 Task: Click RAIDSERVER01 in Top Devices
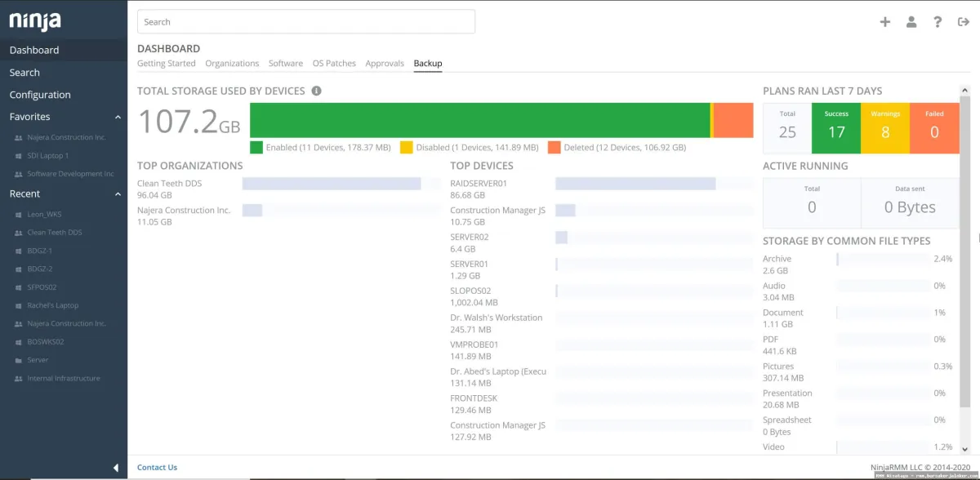(x=479, y=184)
